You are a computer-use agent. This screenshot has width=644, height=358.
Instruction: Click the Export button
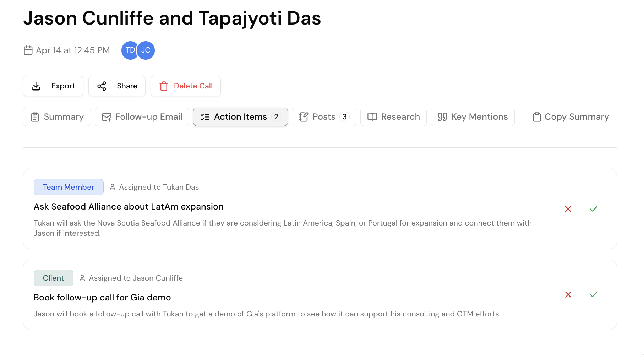point(53,86)
